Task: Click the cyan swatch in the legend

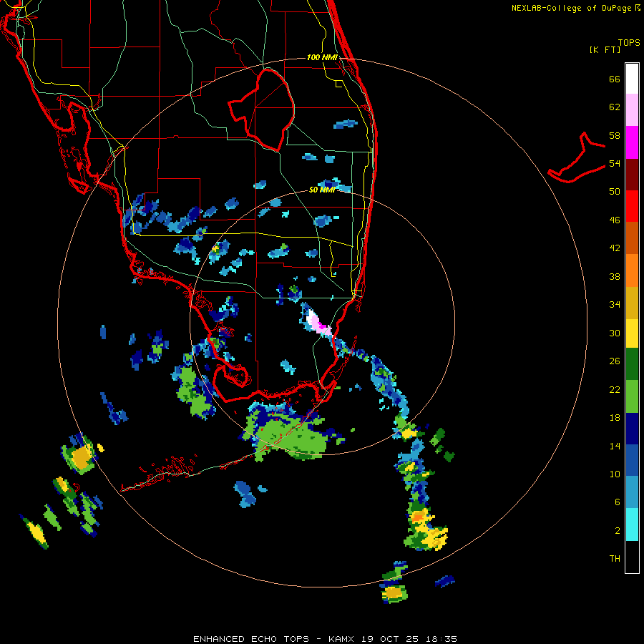Action: coord(632,525)
